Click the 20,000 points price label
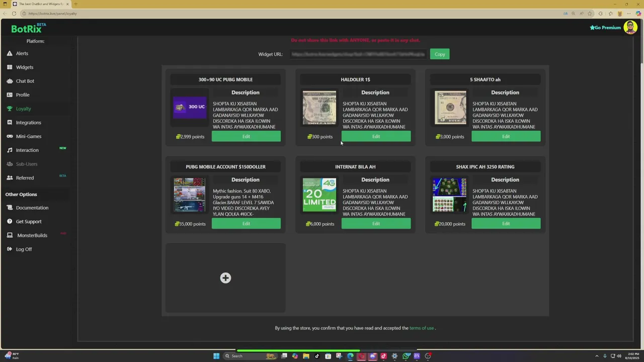The image size is (644, 362). (x=450, y=224)
